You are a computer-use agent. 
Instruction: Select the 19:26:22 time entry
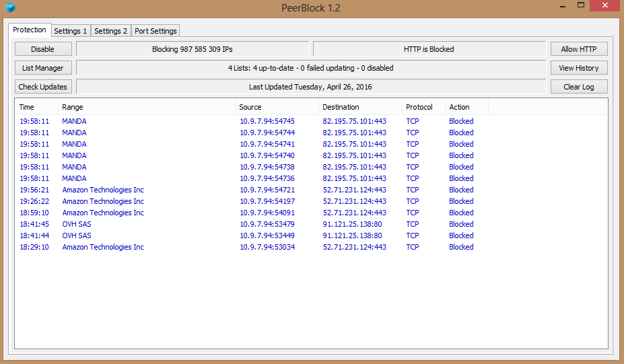point(34,201)
